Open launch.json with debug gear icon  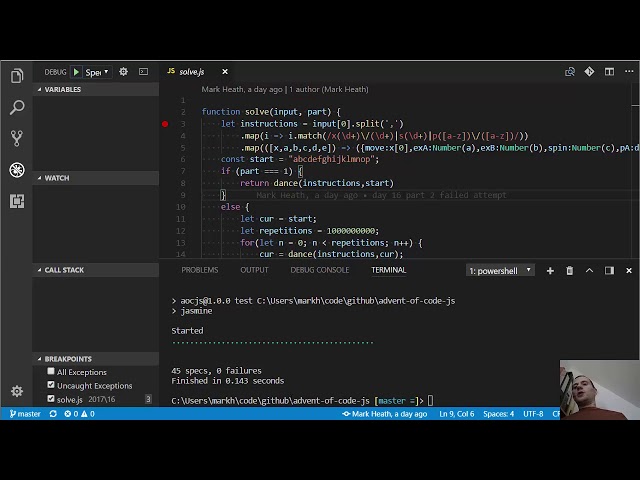pos(123,72)
